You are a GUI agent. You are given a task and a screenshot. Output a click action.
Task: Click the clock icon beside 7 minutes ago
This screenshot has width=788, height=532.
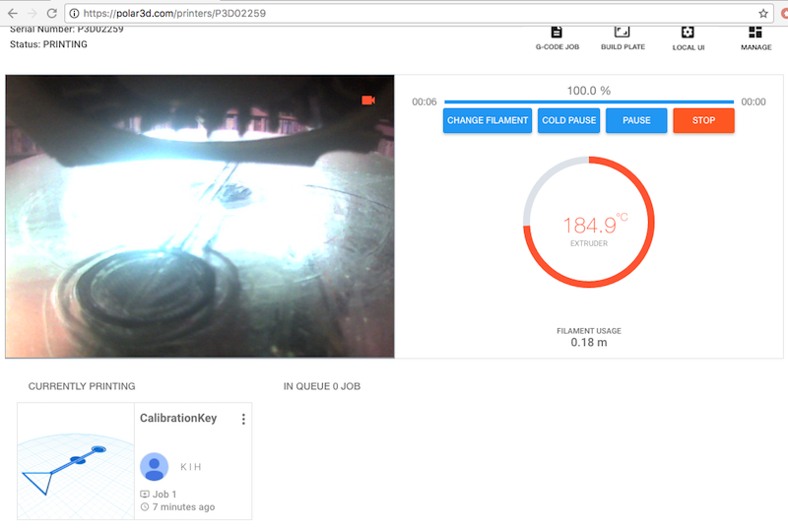(x=145, y=506)
